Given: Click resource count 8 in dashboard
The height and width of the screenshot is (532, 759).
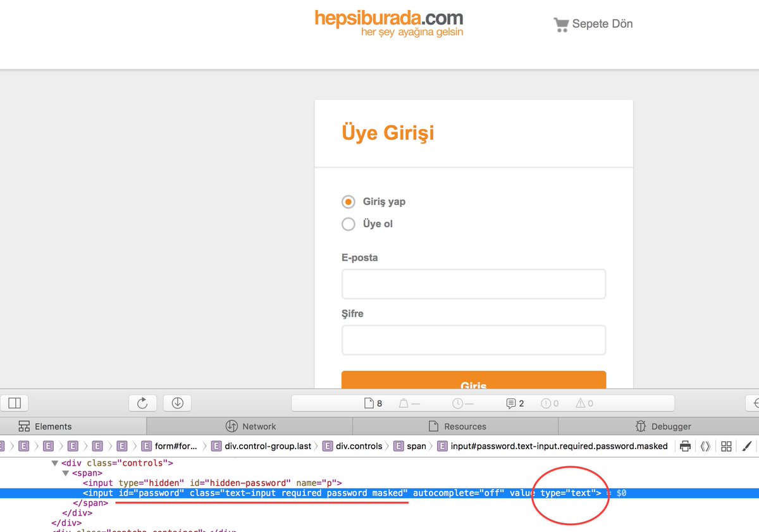Looking at the screenshot, I should (373, 403).
